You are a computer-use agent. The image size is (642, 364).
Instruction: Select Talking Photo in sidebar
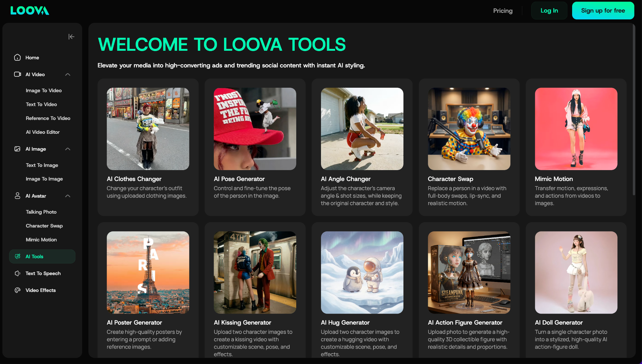point(41,212)
